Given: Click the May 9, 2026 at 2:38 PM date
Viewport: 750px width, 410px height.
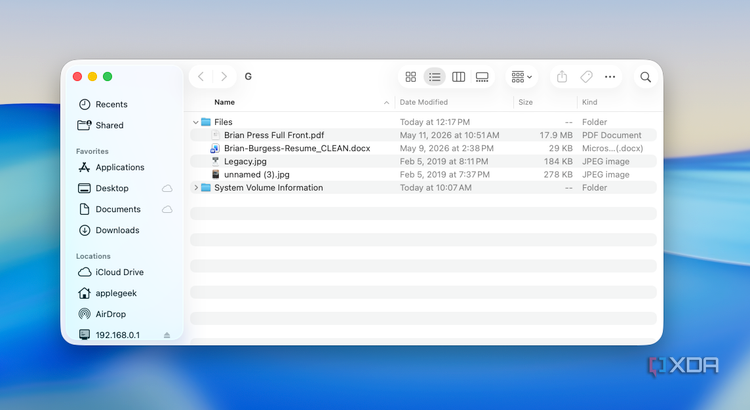Looking at the screenshot, I should pyautogui.click(x=447, y=148).
